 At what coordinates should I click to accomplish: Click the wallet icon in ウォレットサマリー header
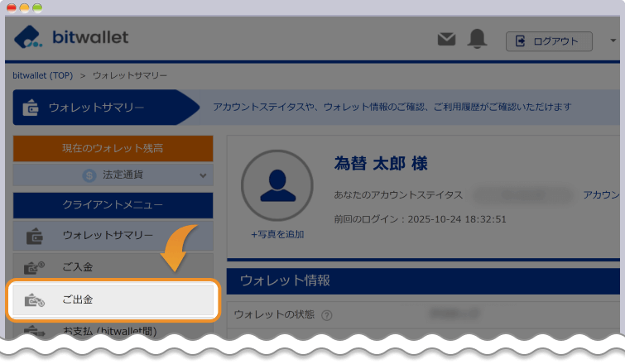click(31, 108)
